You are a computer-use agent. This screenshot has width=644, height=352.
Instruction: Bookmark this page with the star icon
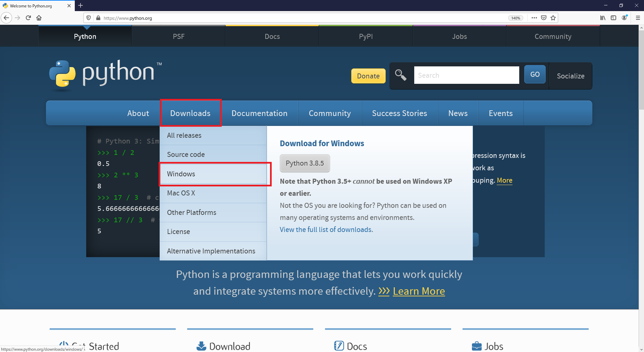tap(553, 18)
